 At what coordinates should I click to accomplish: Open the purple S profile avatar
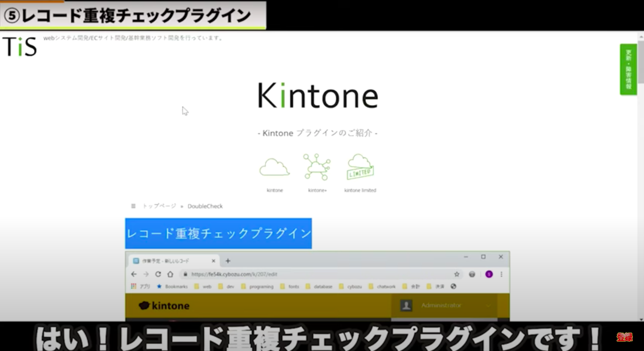tap(489, 274)
